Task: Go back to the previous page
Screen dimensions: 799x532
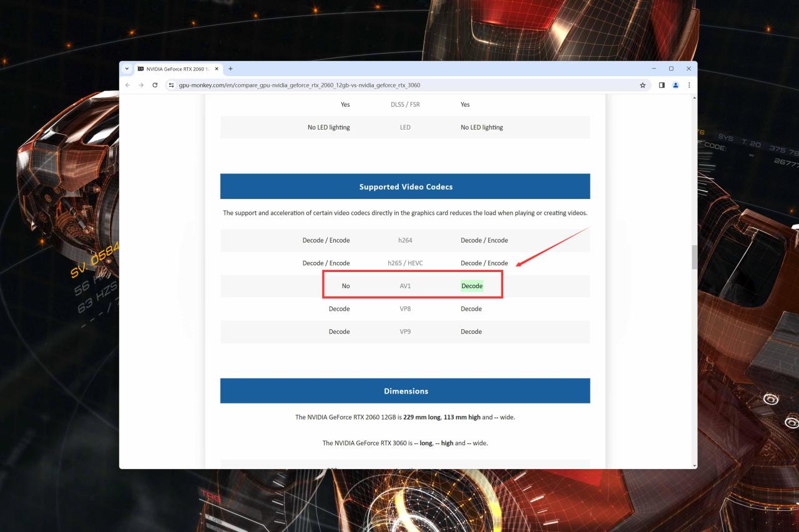Action: (127, 85)
